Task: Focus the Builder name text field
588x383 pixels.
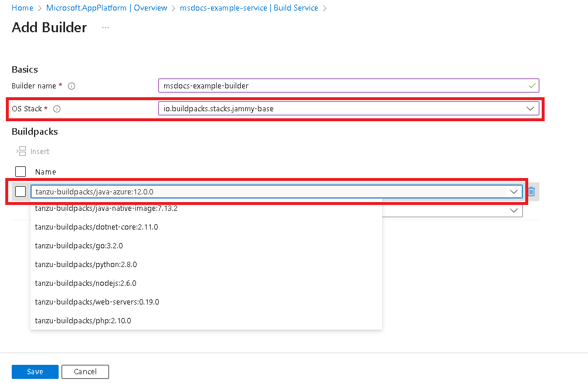Action: tap(349, 86)
